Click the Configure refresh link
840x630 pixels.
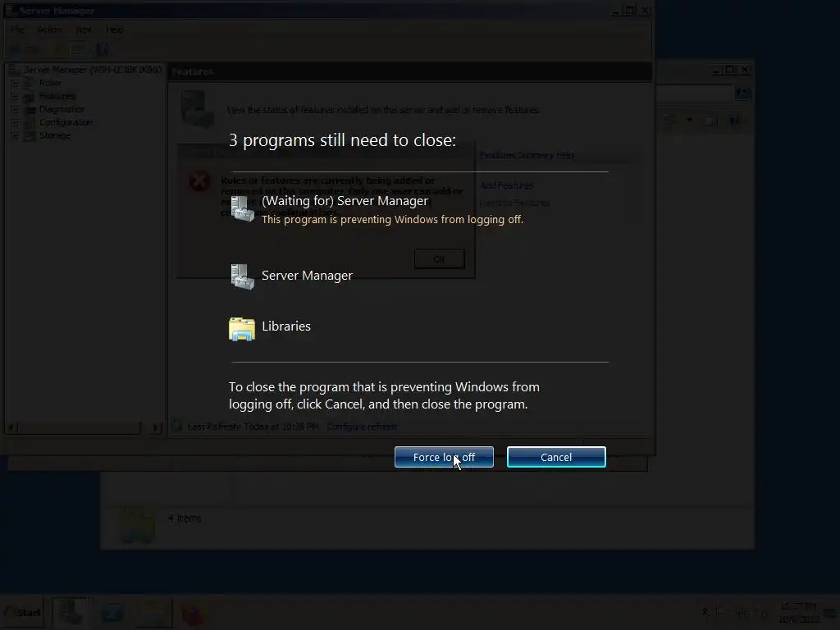362,427
